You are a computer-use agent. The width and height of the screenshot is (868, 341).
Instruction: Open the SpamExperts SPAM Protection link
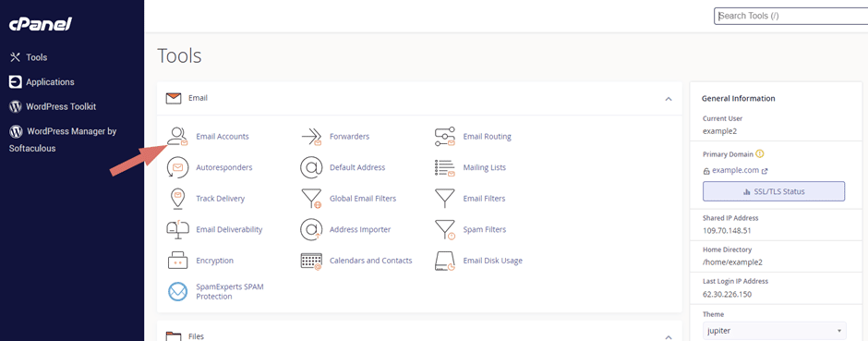click(229, 292)
